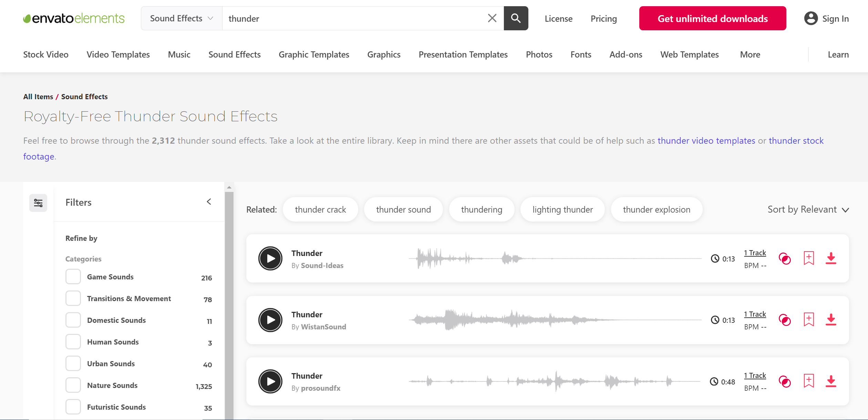Screen dimensions: 868x420
Task: Add prosoundfx Thunder track to collection
Action: pyautogui.click(x=808, y=381)
